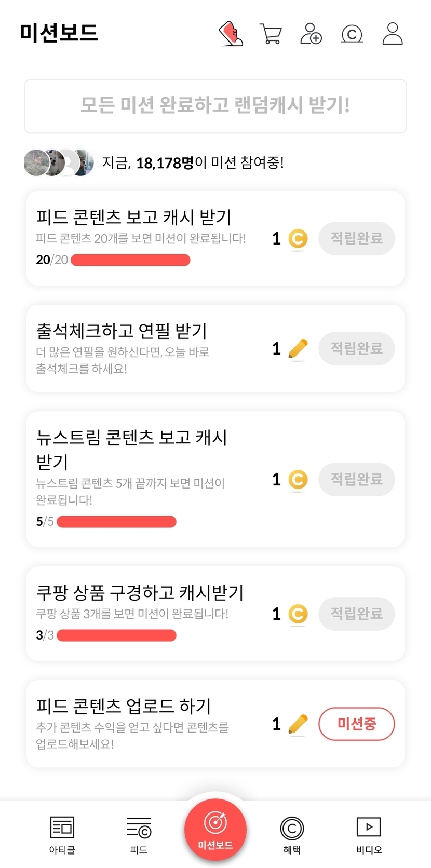Tap the participant avatars thumbnail group
Screen dimensions: 431x868
point(59,163)
